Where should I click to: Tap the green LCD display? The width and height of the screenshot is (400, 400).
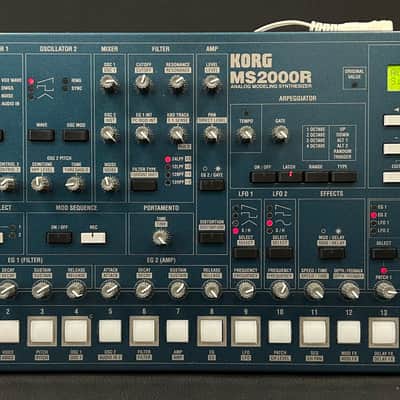tap(393, 78)
